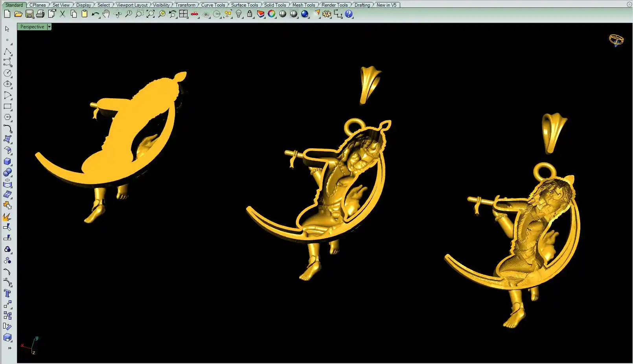Click the Rectangle drawing tool
Image resolution: width=633 pixels, height=364 pixels.
pyautogui.click(x=7, y=106)
